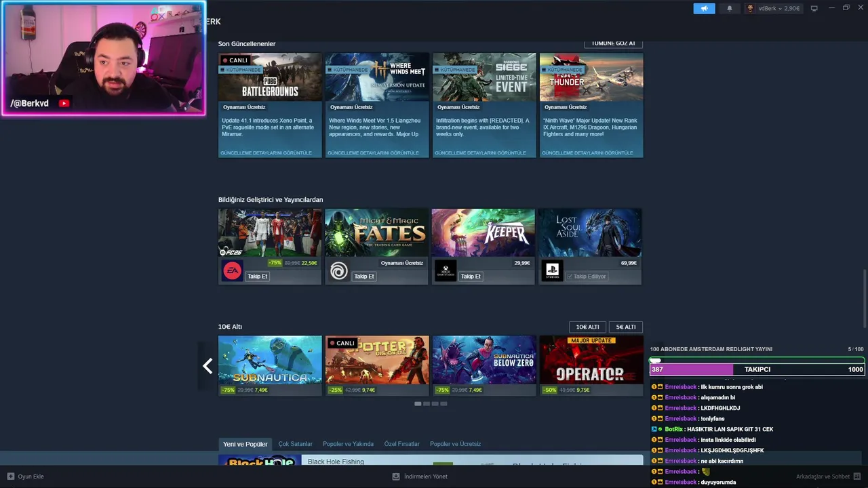
Task: Select the third carousel page dot
Action: pyautogui.click(x=435, y=404)
